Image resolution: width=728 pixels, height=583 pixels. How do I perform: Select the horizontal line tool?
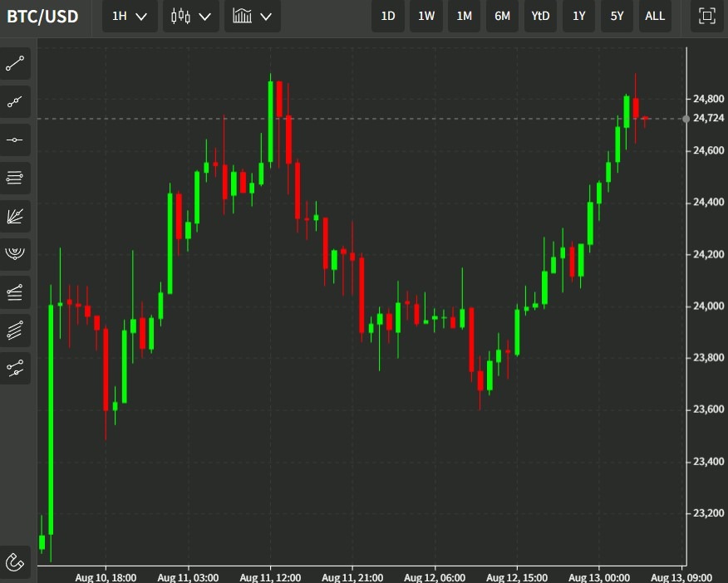(15, 140)
